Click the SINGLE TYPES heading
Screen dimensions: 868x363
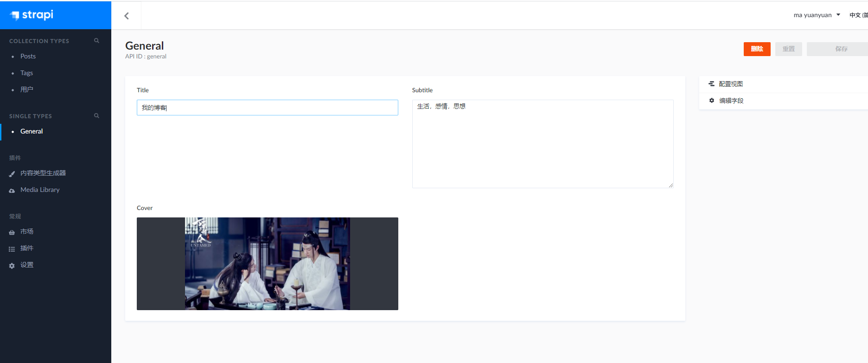31,116
